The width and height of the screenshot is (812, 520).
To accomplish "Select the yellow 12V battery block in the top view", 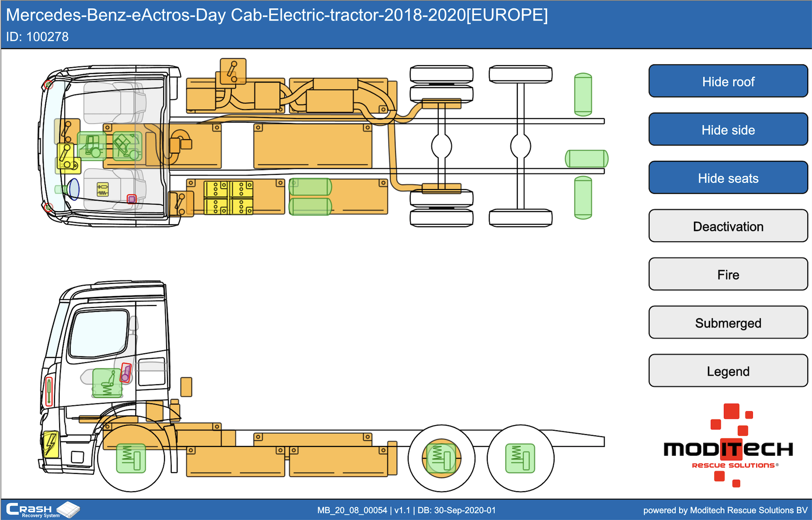I will tap(228, 198).
